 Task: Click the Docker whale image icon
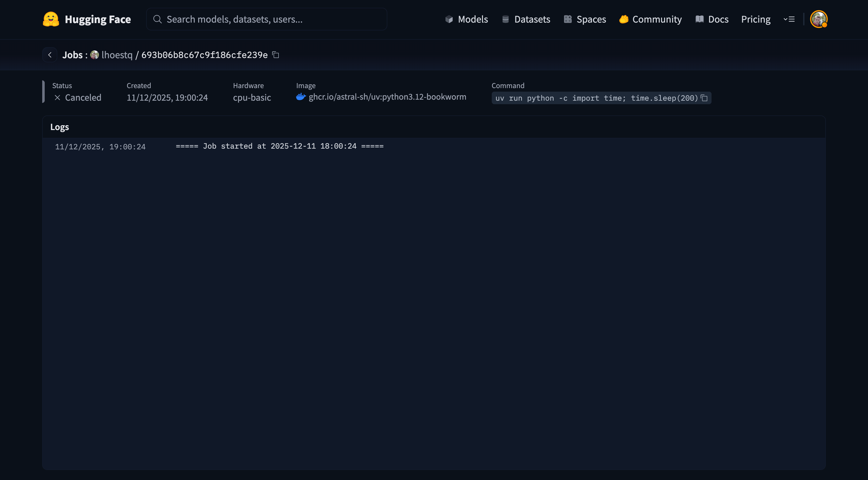[x=301, y=97]
